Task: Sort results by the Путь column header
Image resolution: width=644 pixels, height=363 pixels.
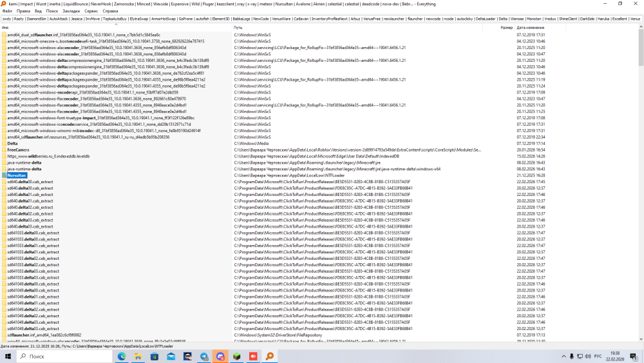Action: tap(357, 28)
